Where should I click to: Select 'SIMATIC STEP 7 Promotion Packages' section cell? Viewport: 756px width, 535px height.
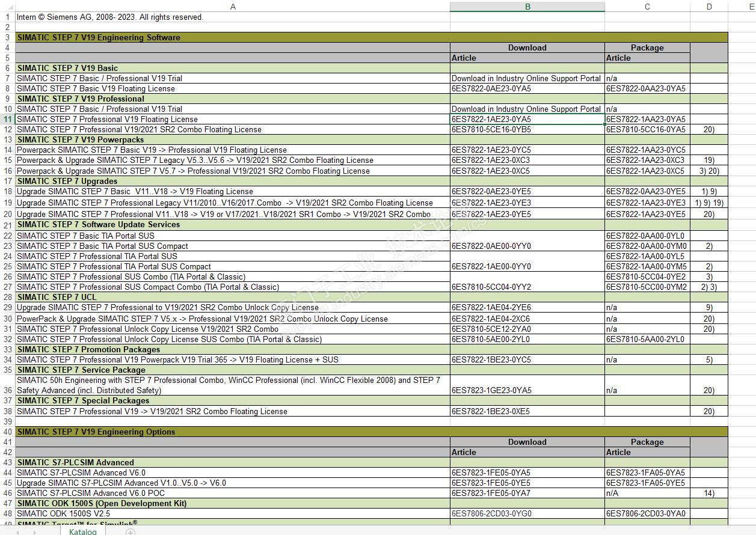[233, 349]
